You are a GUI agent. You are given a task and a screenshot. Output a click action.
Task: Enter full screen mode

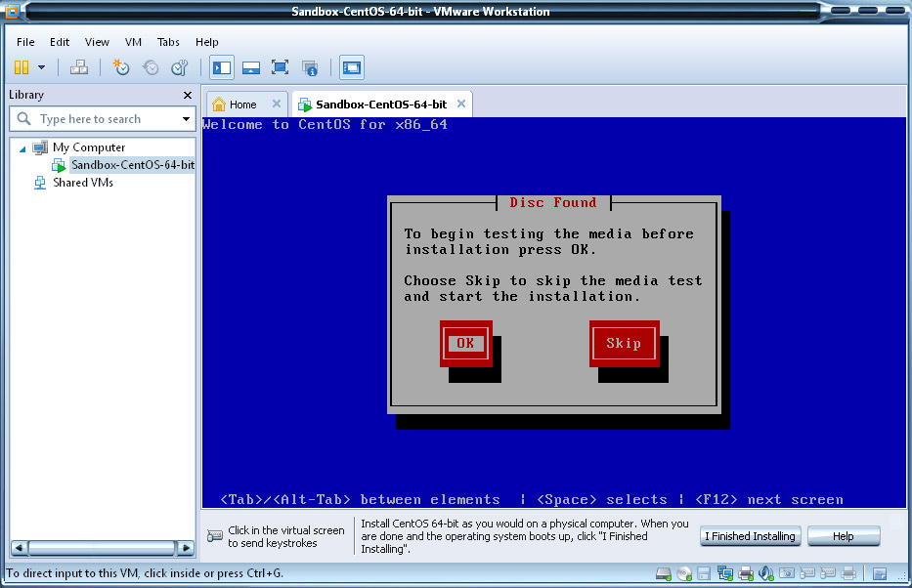281,67
